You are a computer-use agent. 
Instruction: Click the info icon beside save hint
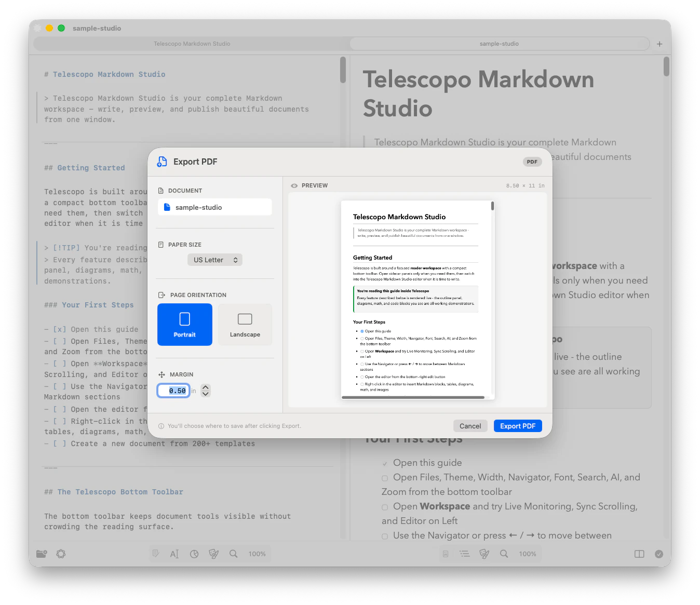(x=161, y=426)
